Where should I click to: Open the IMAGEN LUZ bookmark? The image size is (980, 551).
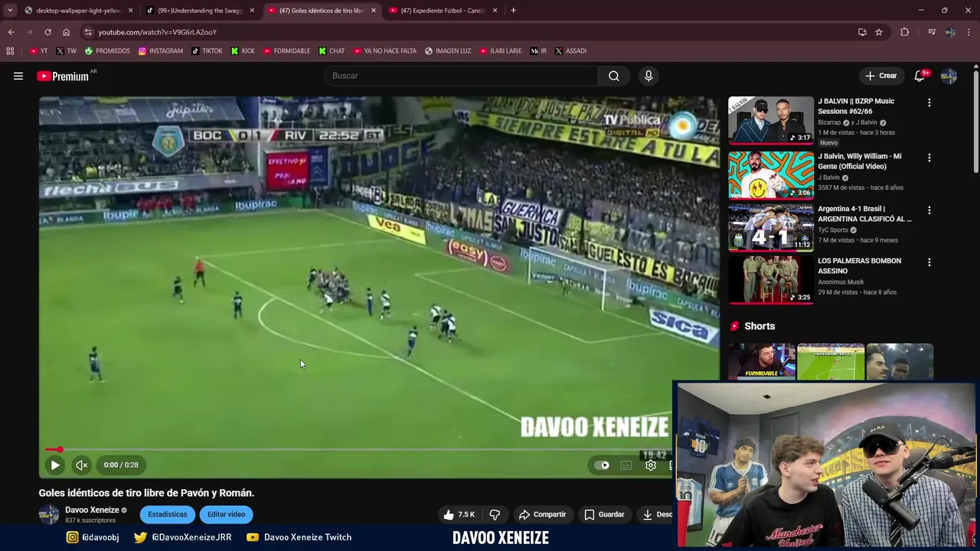tap(448, 51)
